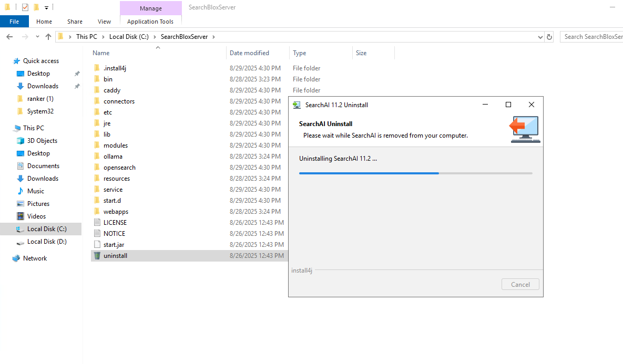Click the uninstall executable icon
The image size is (623, 364).
(x=97, y=256)
